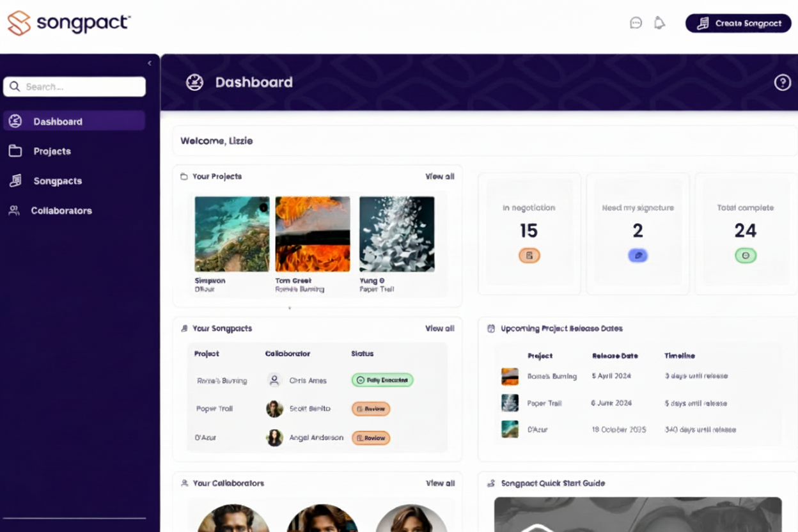Click the search magnifier icon
The width and height of the screenshot is (798, 532).
click(15, 86)
